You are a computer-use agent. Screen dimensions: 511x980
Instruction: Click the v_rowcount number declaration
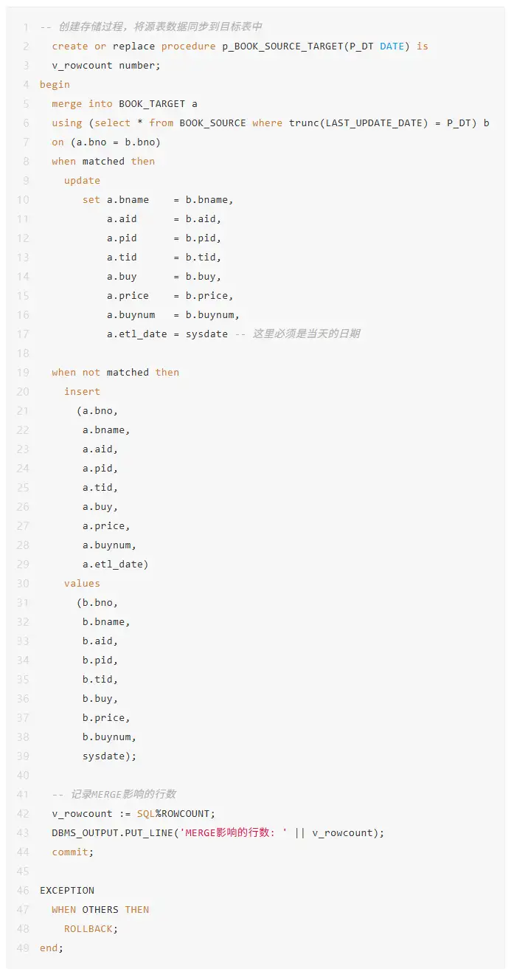(105, 65)
